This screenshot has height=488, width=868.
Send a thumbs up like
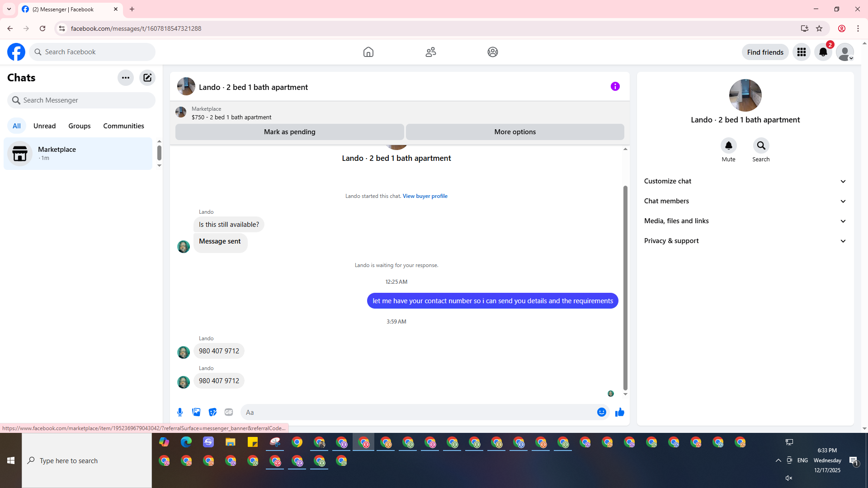click(x=619, y=412)
